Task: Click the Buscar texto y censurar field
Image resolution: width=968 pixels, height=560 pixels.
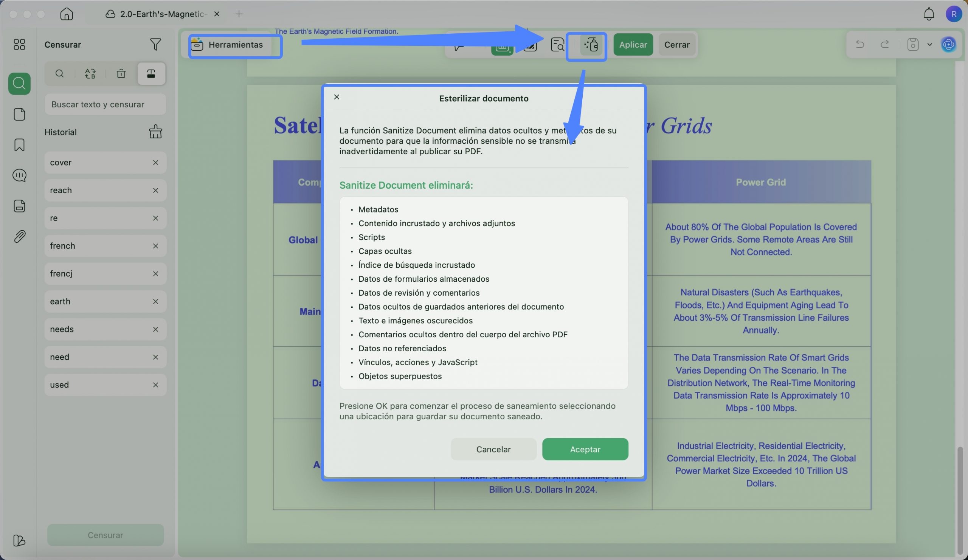Action: click(x=105, y=104)
